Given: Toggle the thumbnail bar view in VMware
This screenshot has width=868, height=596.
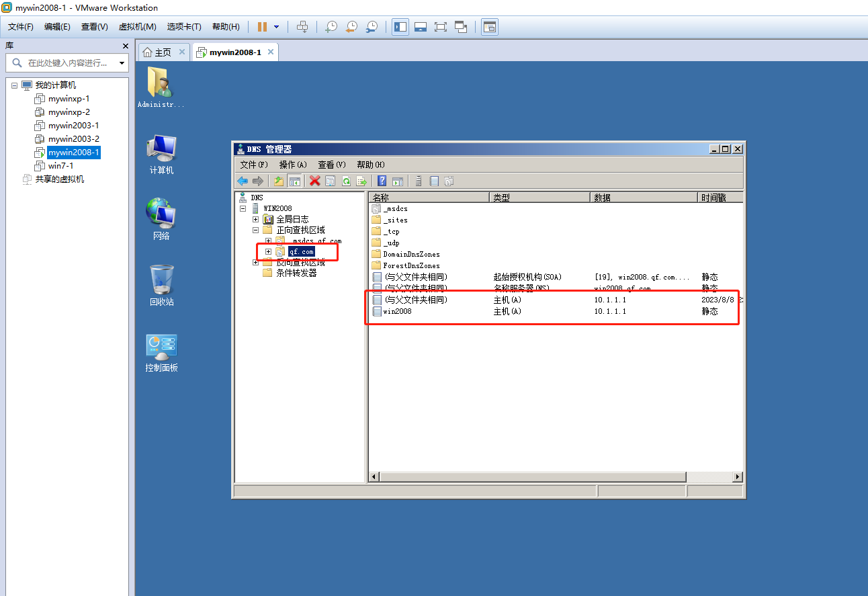Looking at the screenshot, I should point(421,27).
